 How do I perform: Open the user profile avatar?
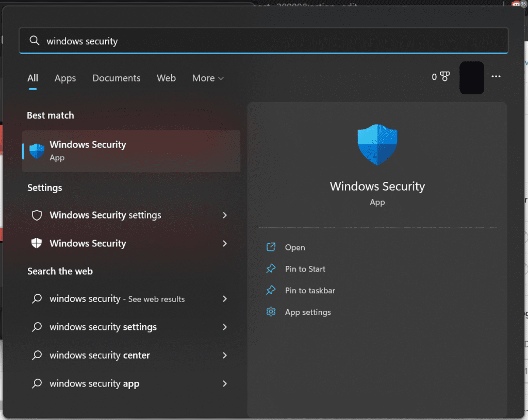(471, 77)
